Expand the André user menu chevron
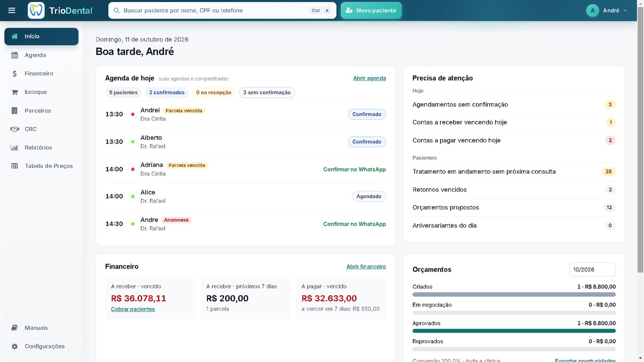The image size is (644, 362). coord(625,10)
